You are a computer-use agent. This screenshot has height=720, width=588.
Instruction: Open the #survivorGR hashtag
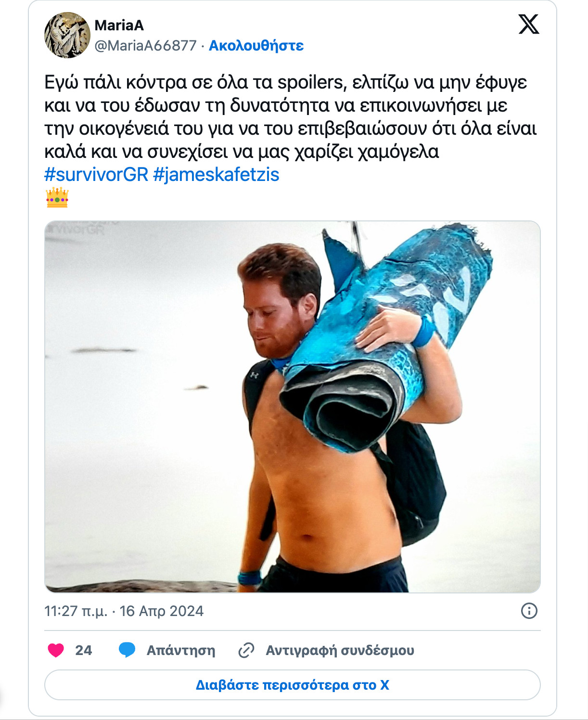(96, 174)
